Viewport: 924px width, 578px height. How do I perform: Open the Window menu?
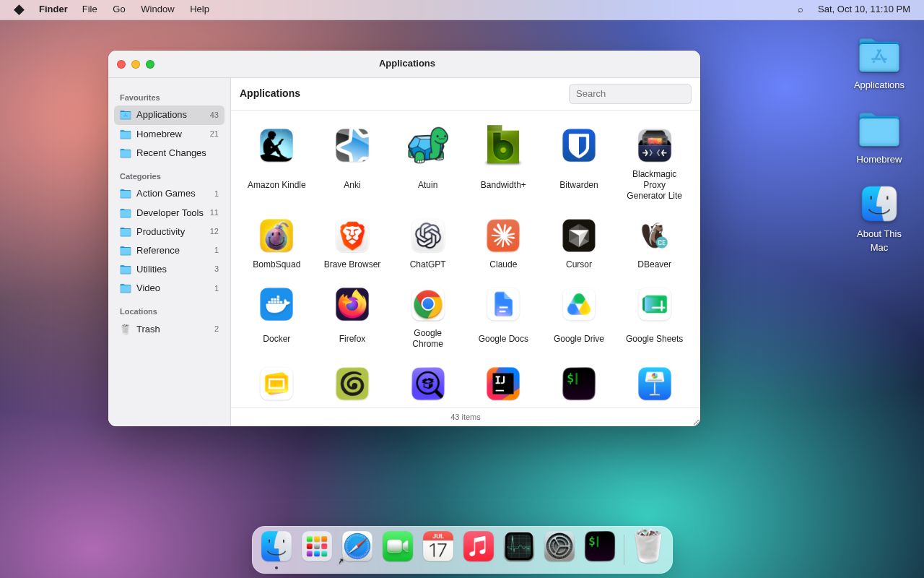[157, 9]
